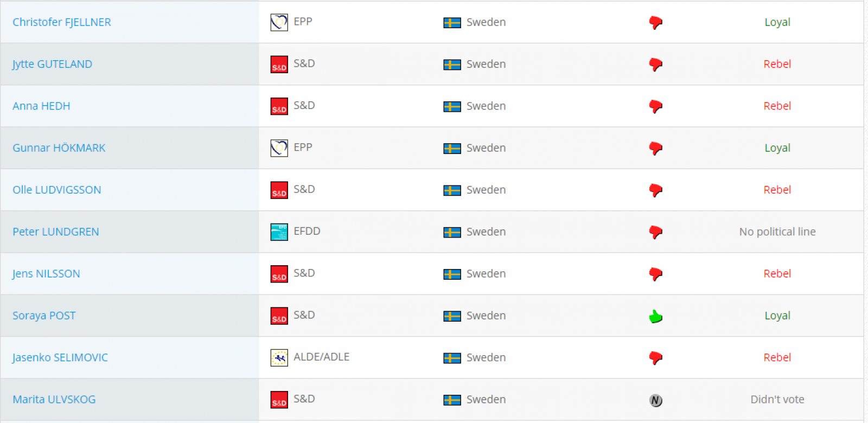Viewport: 868px width, 423px height.
Task: Click the red thumbs-down in Olle Ludvigsson's row
Action: coord(656,190)
